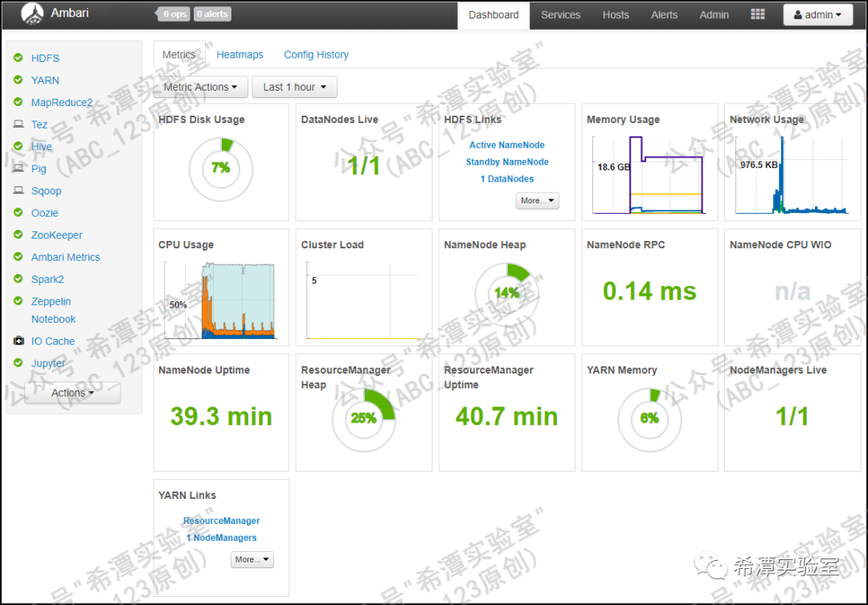This screenshot has height=605, width=868.
Task: Expand the More menu in HDFS Links
Action: pos(537,200)
